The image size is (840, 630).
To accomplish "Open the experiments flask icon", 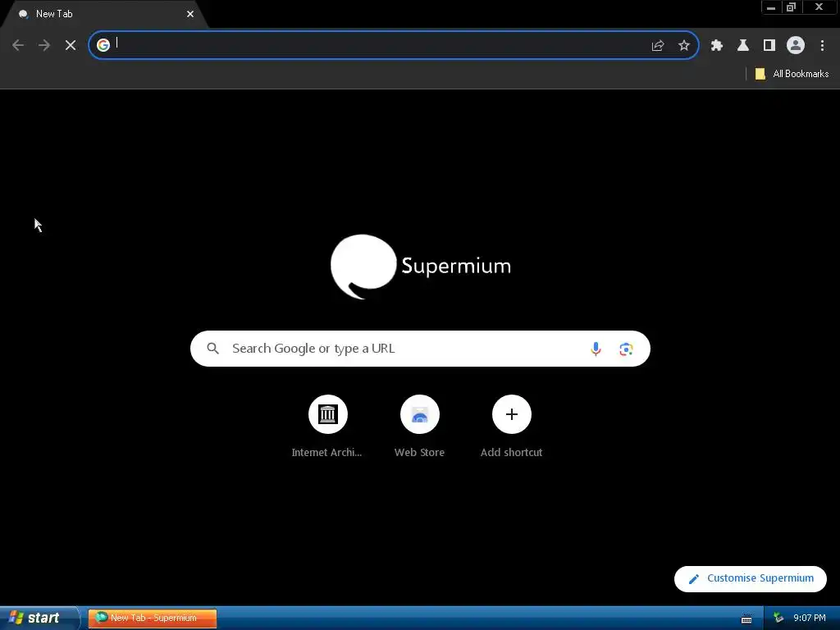I will [x=743, y=46].
